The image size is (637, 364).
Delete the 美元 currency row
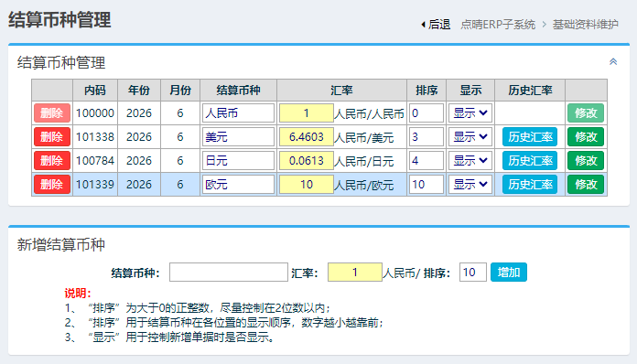click(52, 137)
